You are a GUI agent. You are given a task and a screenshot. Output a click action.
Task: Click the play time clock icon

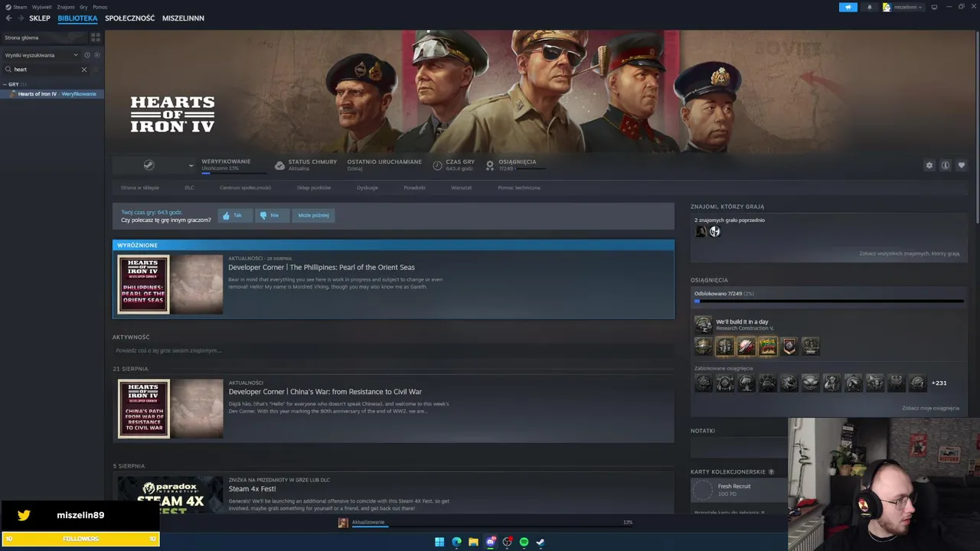click(x=437, y=165)
